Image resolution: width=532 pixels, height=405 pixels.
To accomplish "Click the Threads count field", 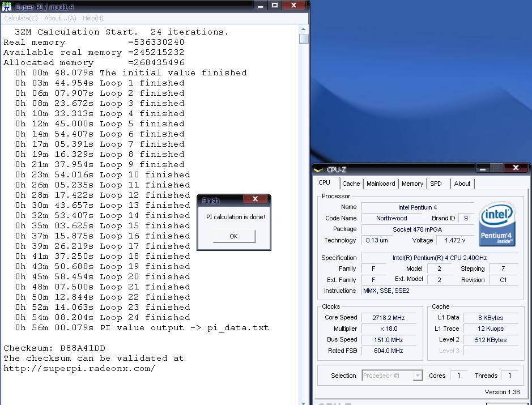I will tap(509, 376).
